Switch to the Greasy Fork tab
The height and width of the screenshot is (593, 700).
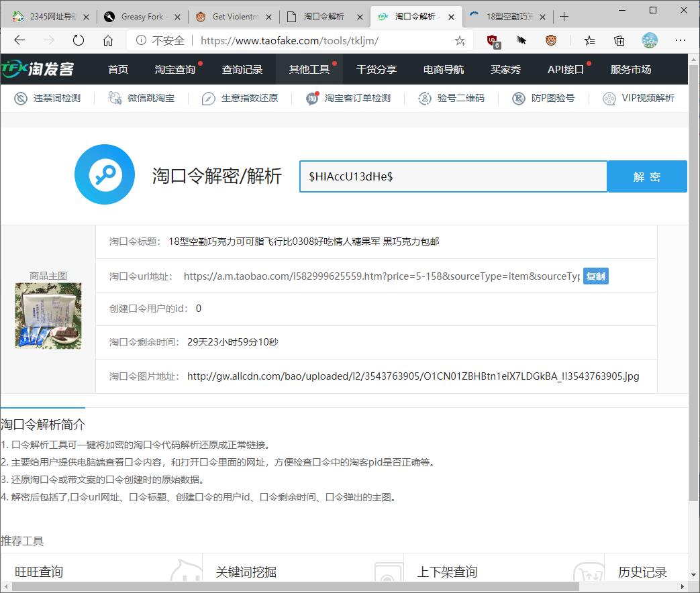click(141, 17)
